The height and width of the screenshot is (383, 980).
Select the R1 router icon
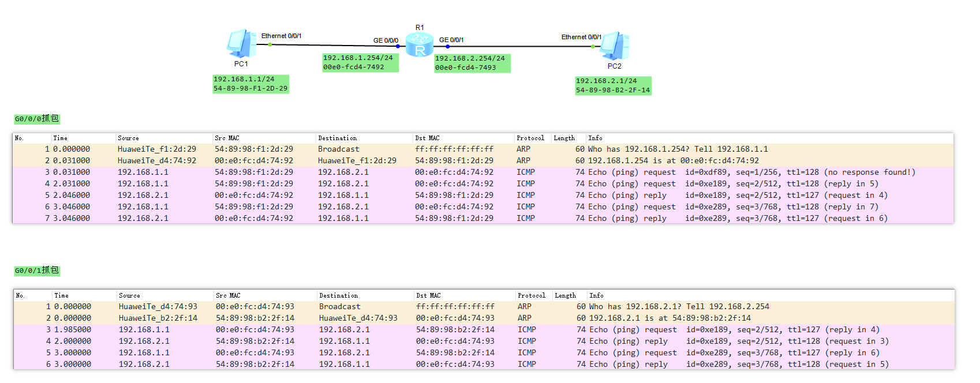click(420, 46)
